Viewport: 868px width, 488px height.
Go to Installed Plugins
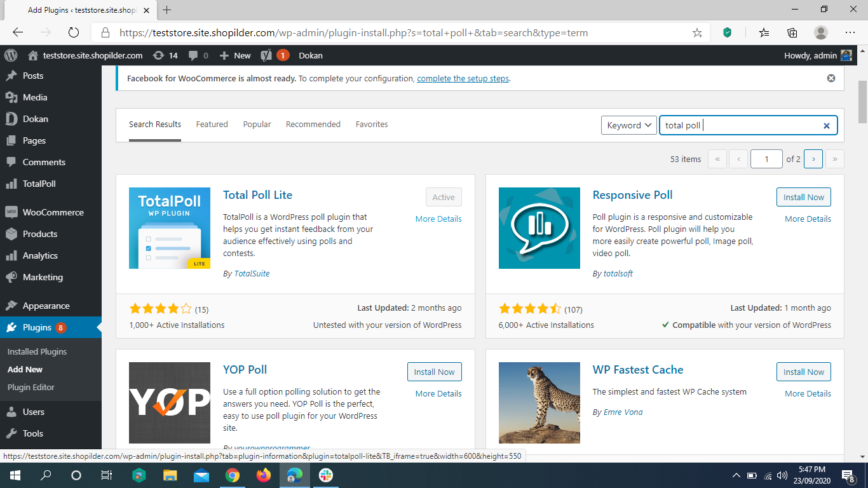[37, 351]
